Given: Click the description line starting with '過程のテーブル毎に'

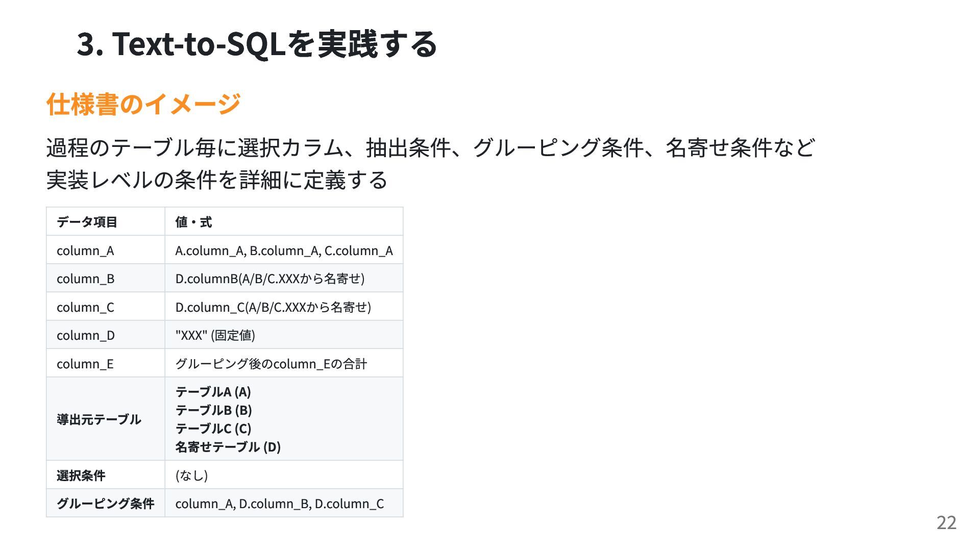Looking at the screenshot, I should [x=430, y=148].
